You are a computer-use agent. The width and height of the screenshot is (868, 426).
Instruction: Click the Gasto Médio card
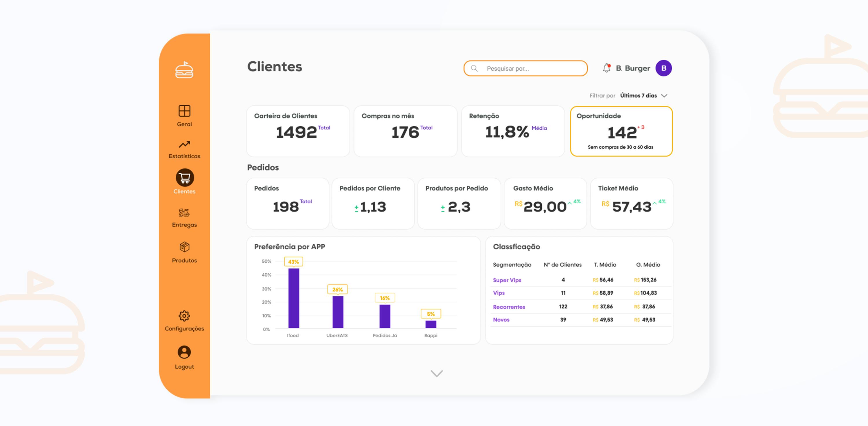point(545,204)
